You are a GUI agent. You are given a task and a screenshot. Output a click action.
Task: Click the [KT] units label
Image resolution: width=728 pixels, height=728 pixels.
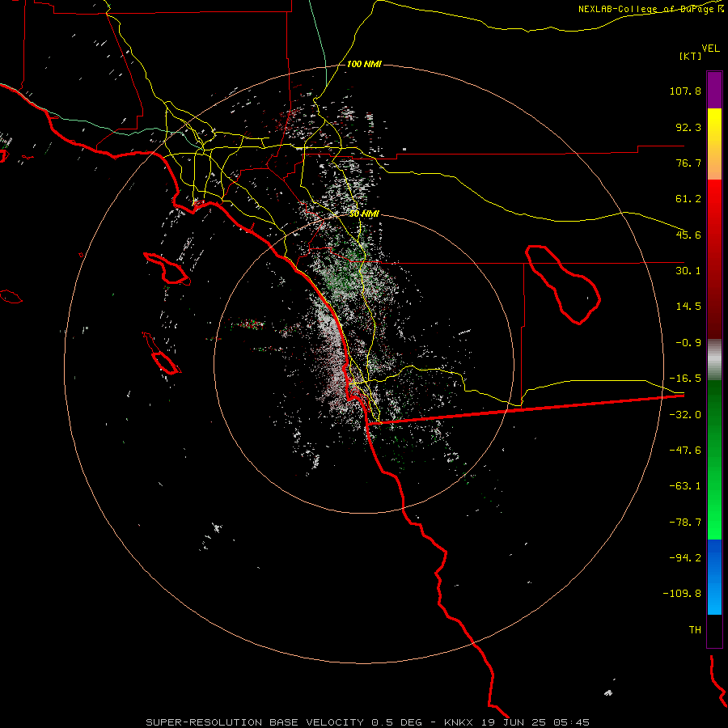[x=691, y=56]
